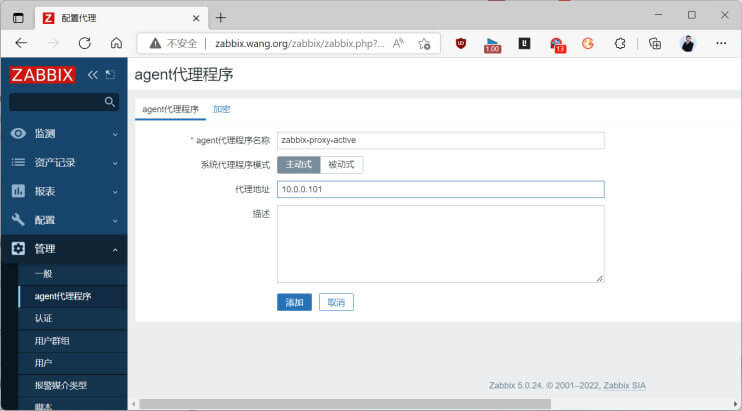Click the 取消 cancel button
Image resolution: width=742 pixels, height=411 pixels.
click(x=336, y=302)
